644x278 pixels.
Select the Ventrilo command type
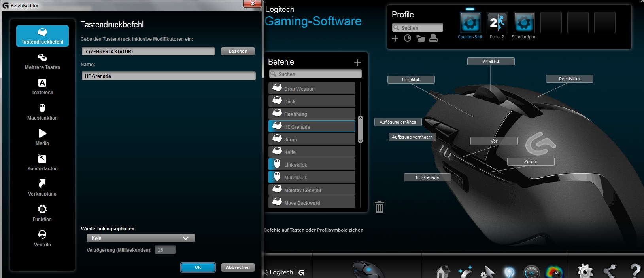tap(42, 239)
